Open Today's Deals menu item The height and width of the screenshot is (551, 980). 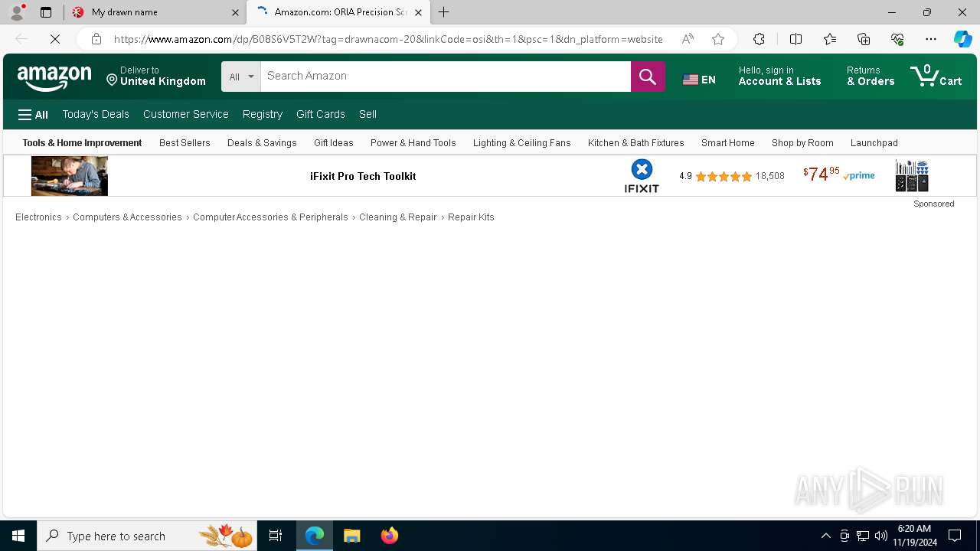coord(96,115)
